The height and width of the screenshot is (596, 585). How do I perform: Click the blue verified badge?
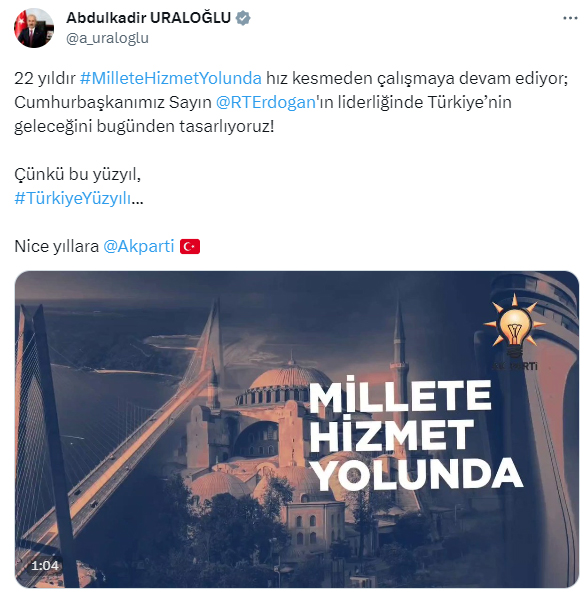point(243,18)
